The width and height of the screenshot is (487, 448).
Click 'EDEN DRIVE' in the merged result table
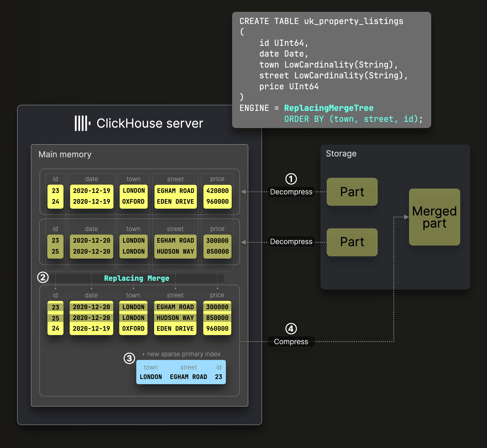pyautogui.click(x=175, y=328)
